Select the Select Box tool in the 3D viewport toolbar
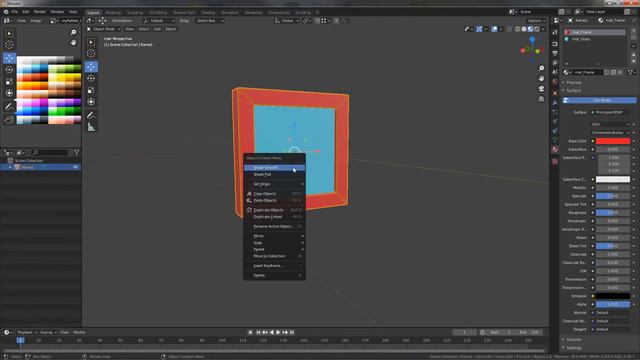This screenshot has width=640, height=360. (91, 42)
